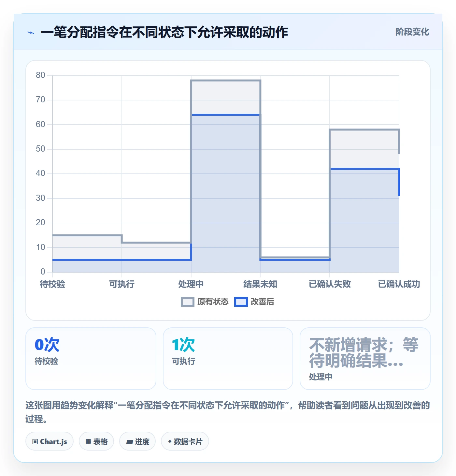Click the blue 改善后 legend swatch
The height and width of the screenshot is (476, 456).
pyautogui.click(x=241, y=302)
